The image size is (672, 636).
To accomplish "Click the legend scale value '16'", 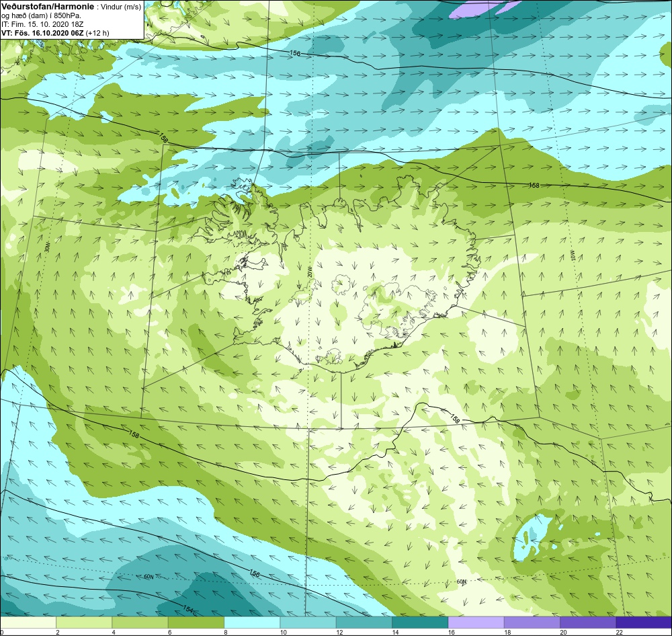I will point(452,633).
